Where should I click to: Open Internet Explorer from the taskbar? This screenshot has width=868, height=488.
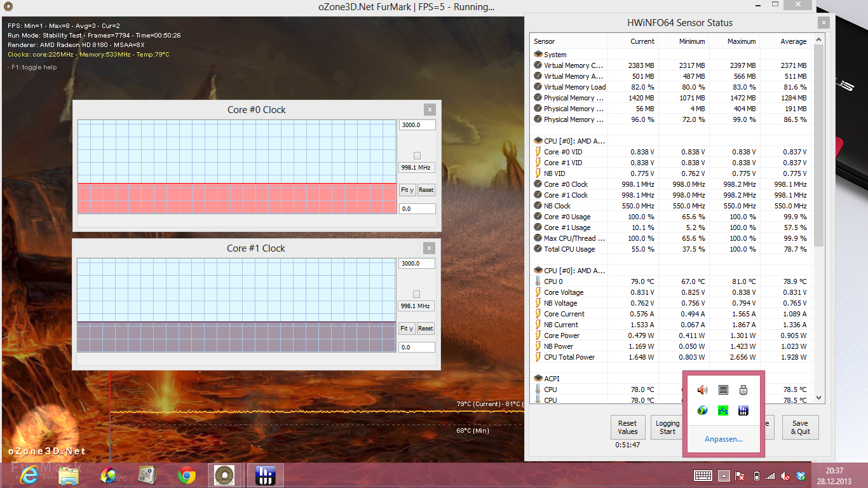point(30,475)
